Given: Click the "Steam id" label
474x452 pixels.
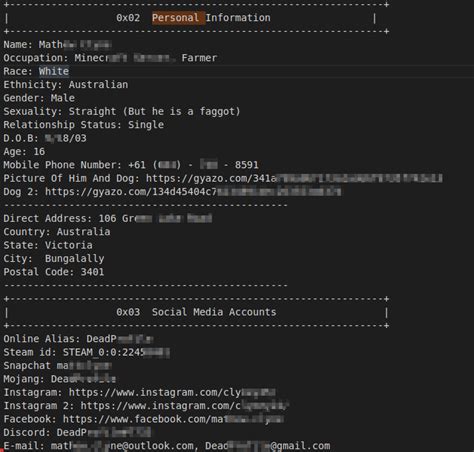Looking at the screenshot, I should 30,352.
